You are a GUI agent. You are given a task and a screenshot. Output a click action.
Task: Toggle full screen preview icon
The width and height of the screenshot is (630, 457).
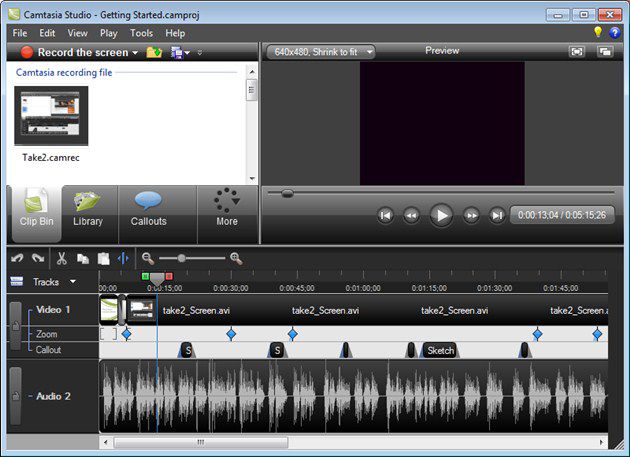pos(577,51)
